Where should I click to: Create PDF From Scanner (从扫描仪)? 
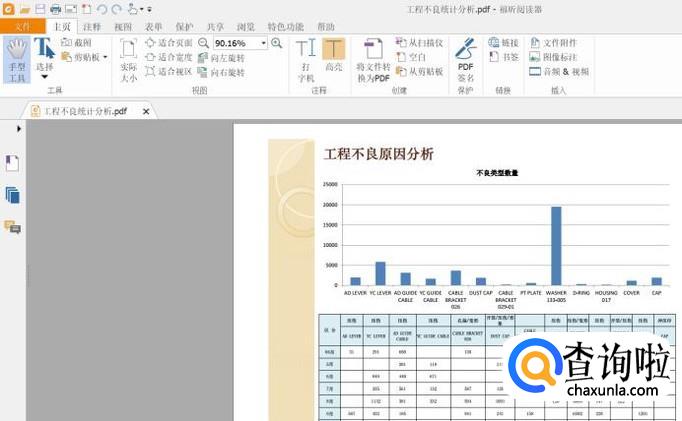tap(419, 43)
